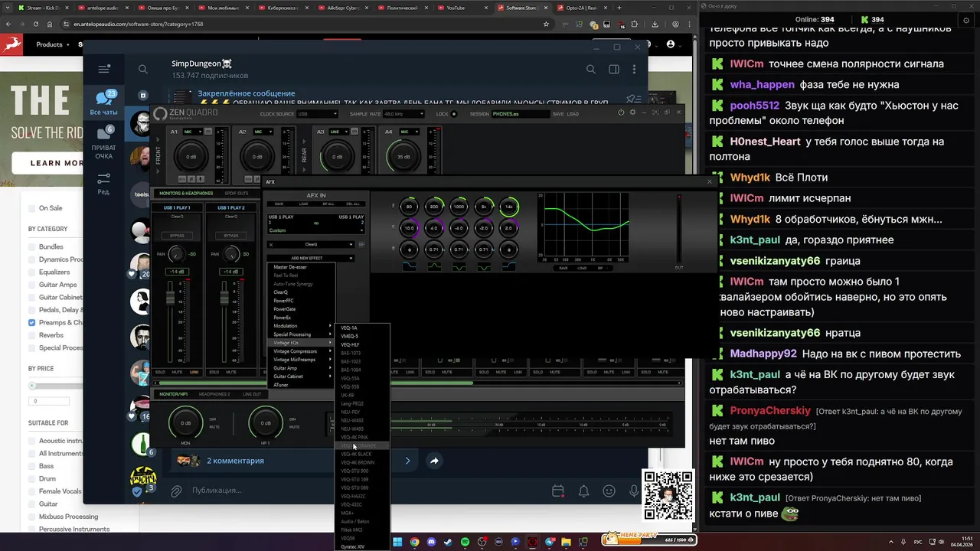The height and width of the screenshot is (551, 980).
Task: Click SOLO on USB 1 PLAY 1
Action: coord(161,372)
